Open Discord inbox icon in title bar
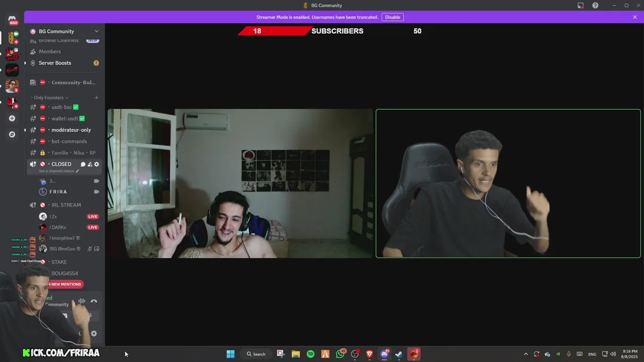The width and height of the screenshot is (644, 362). tap(581, 6)
